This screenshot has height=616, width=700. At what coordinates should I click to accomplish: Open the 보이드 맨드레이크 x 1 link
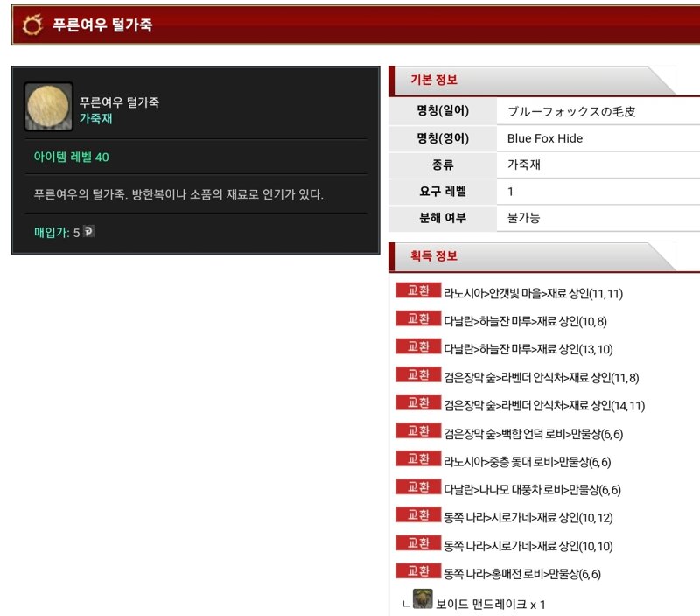pos(490,605)
